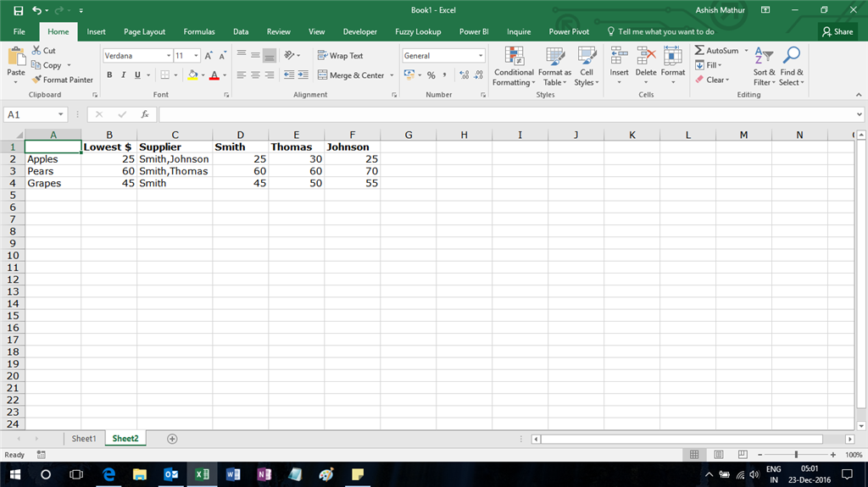Toggle Underline formatting

pyautogui.click(x=137, y=75)
